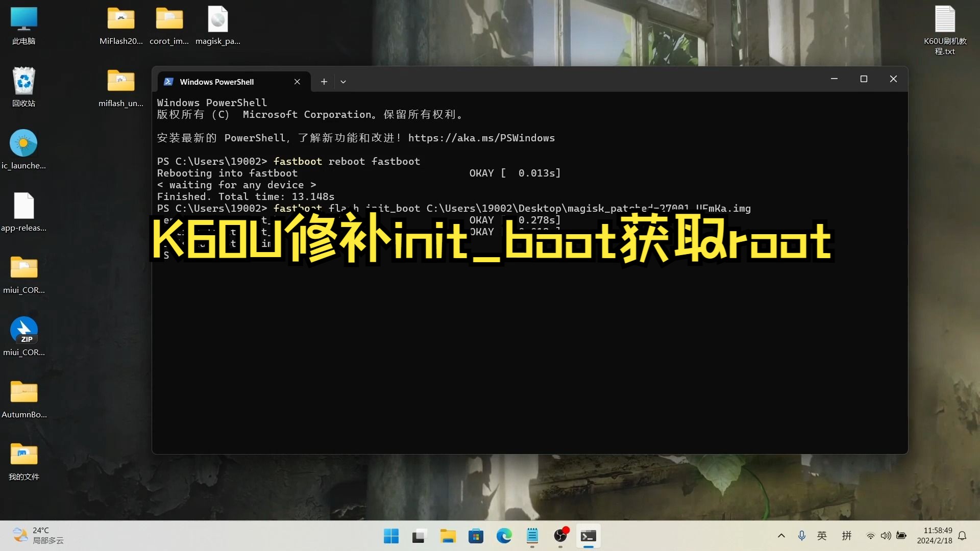Open the Windows Start menu
This screenshot has width=980, height=551.
[x=391, y=536]
